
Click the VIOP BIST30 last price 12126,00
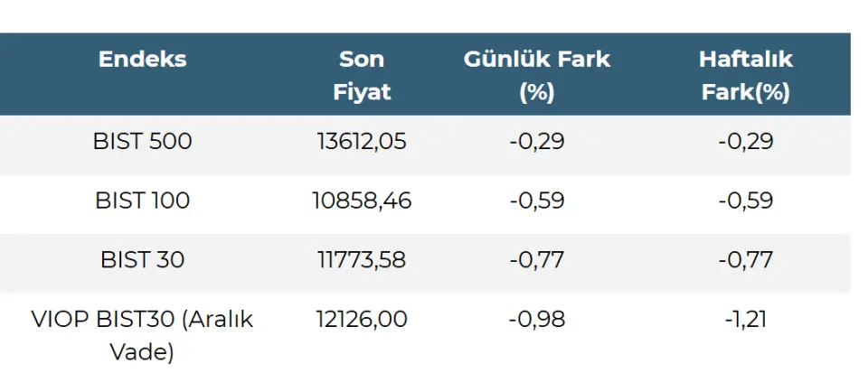[x=362, y=320]
